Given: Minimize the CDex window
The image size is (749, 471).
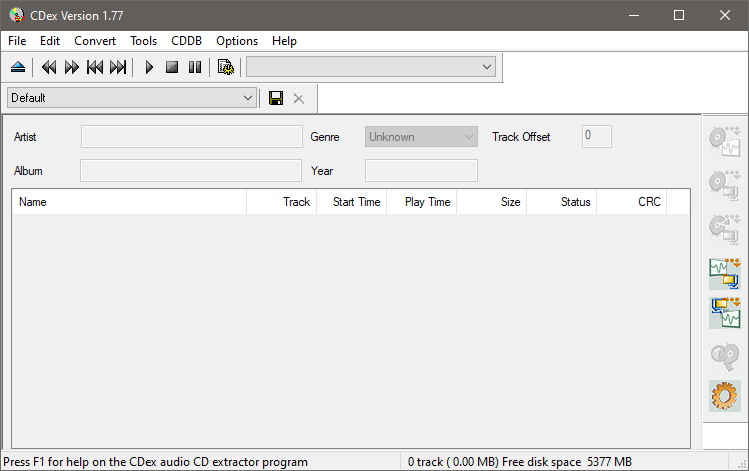Looking at the screenshot, I should coord(634,15).
